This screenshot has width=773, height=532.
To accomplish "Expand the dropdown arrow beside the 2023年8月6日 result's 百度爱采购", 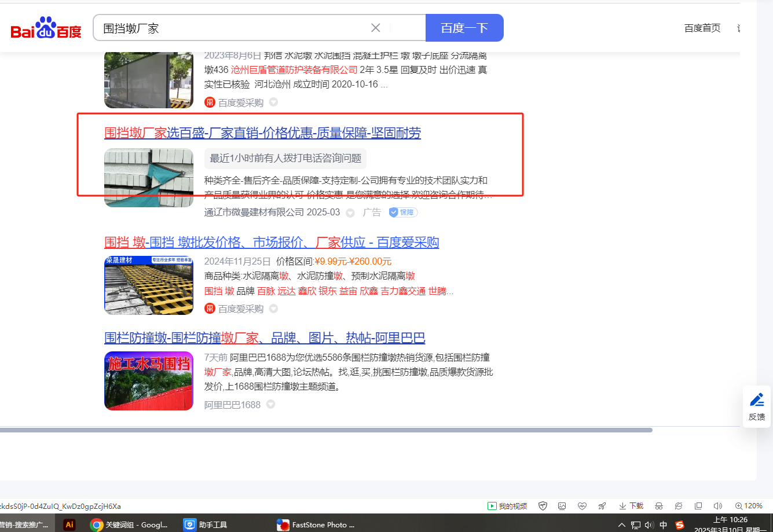I will coord(273,102).
